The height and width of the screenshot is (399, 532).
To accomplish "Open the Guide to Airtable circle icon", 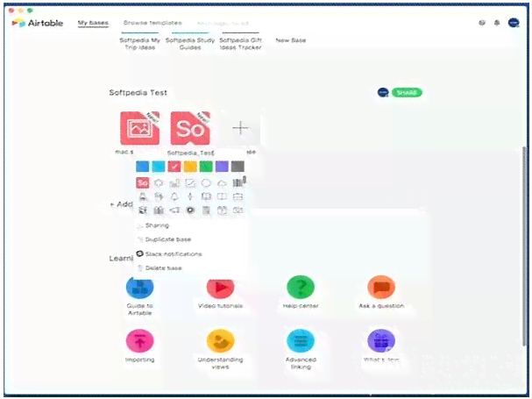I will [x=139, y=288].
